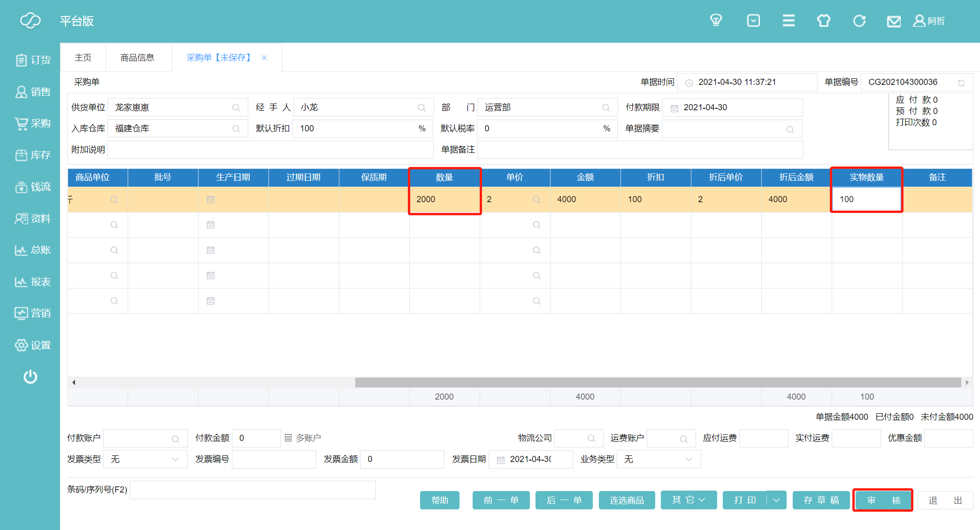Expand the 其它 button menu

[689, 500]
